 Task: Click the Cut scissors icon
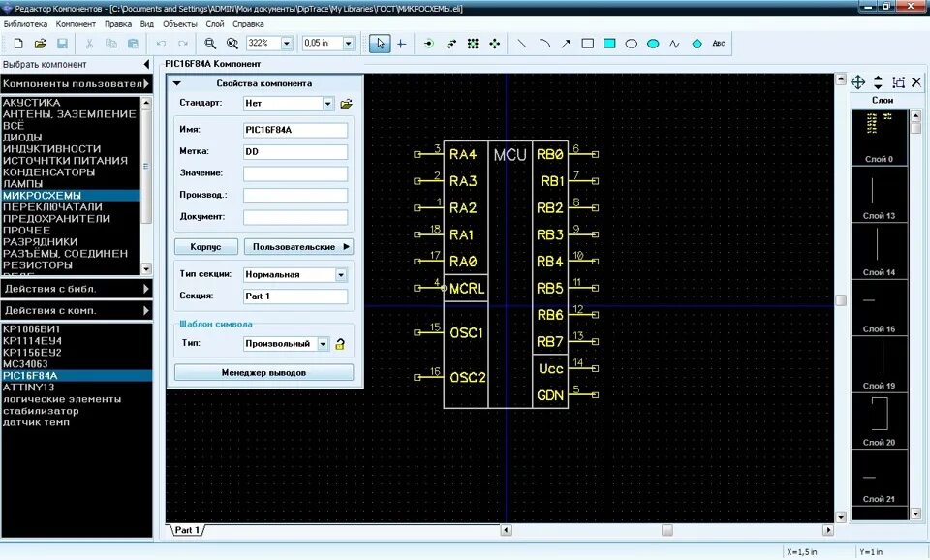click(89, 44)
